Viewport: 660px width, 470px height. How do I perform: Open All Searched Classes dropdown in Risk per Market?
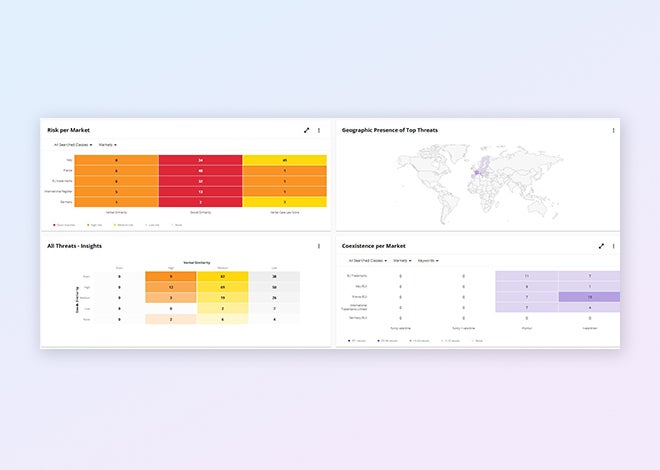72,145
